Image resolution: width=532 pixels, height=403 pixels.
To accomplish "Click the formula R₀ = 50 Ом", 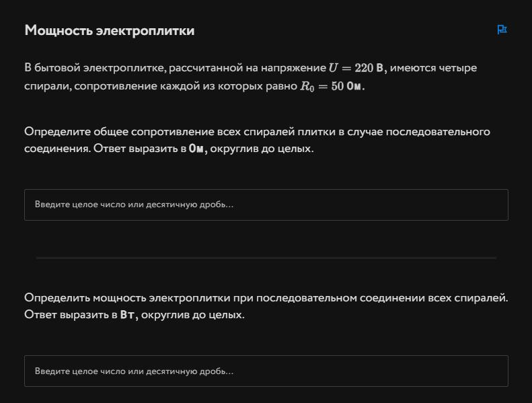I will [332, 87].
